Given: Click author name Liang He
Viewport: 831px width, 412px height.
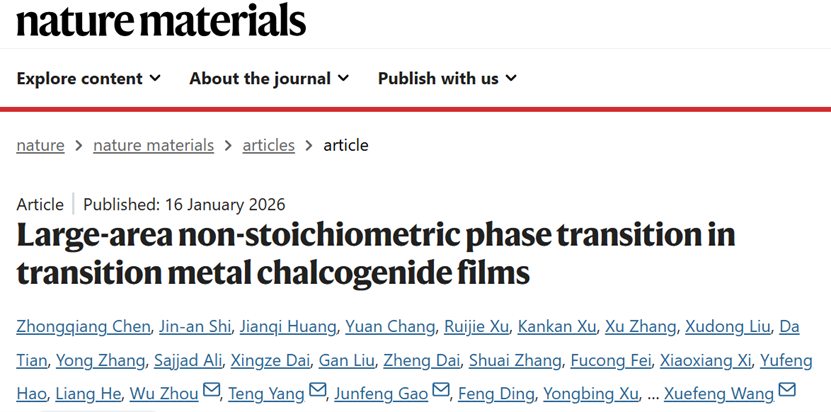Looking at the screenshot, I should 87,392.
